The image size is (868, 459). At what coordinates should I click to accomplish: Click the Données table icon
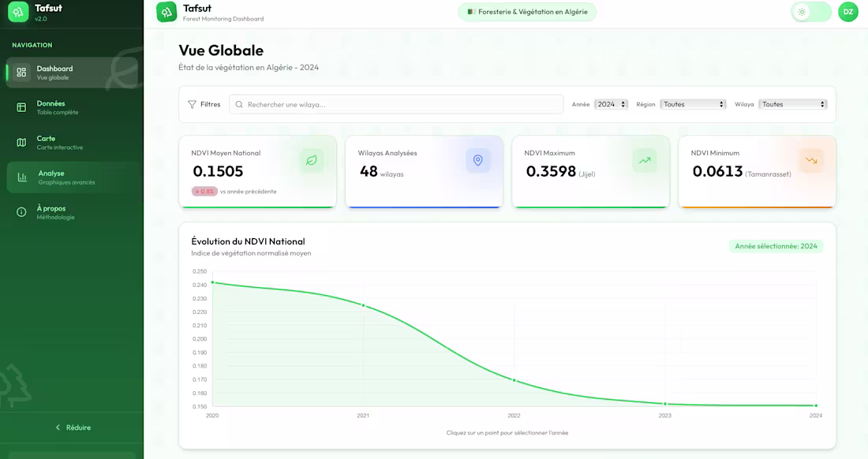click(x=21, y=107)
